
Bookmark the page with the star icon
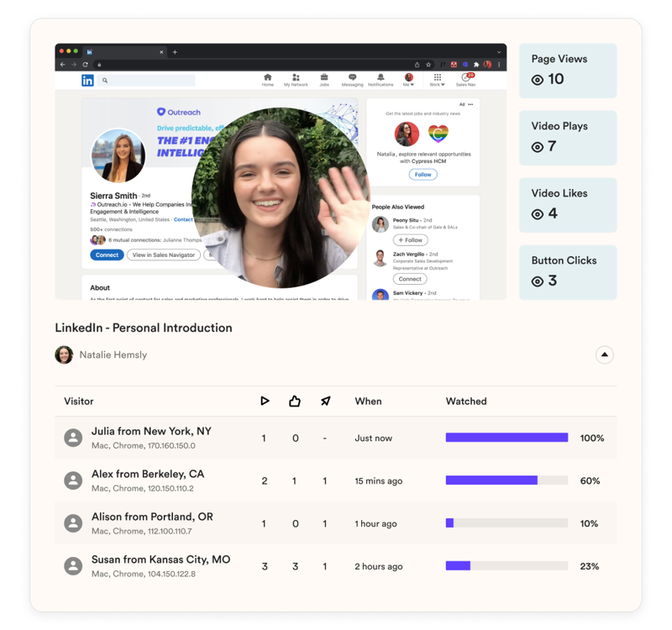tap(428, 65)
